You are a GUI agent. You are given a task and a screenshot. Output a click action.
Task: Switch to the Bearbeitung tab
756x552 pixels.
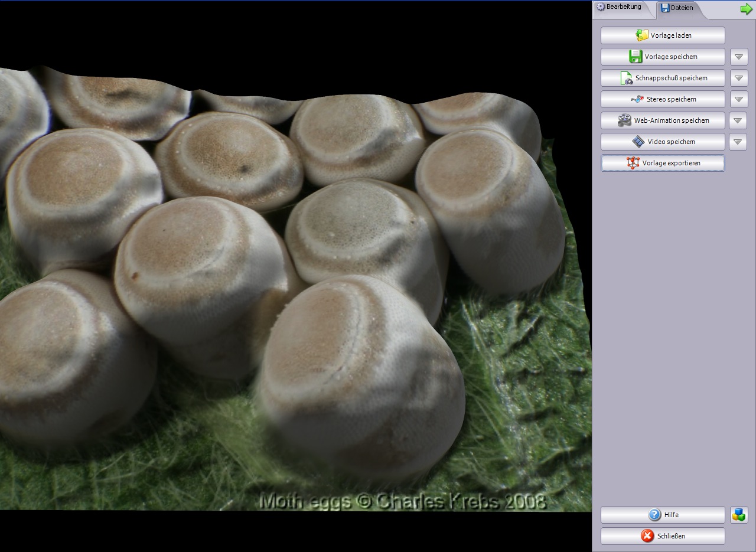(x=623, y=8)
